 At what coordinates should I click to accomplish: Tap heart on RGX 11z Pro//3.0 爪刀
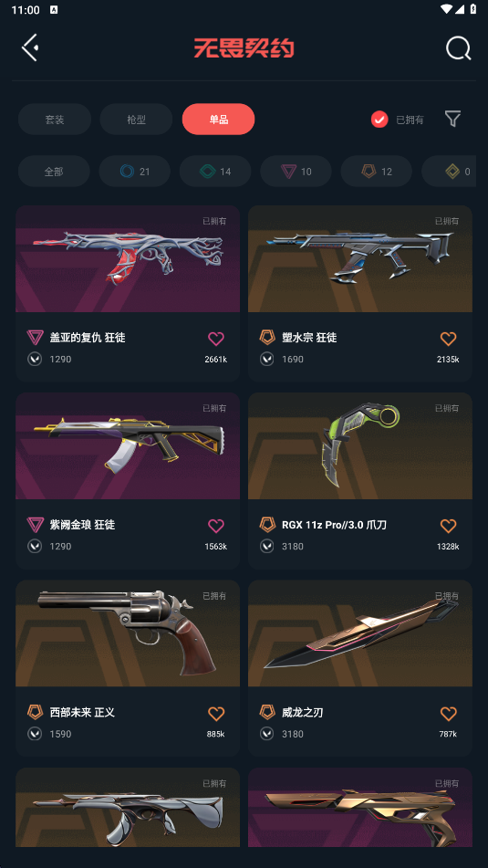tap(448, 526)
